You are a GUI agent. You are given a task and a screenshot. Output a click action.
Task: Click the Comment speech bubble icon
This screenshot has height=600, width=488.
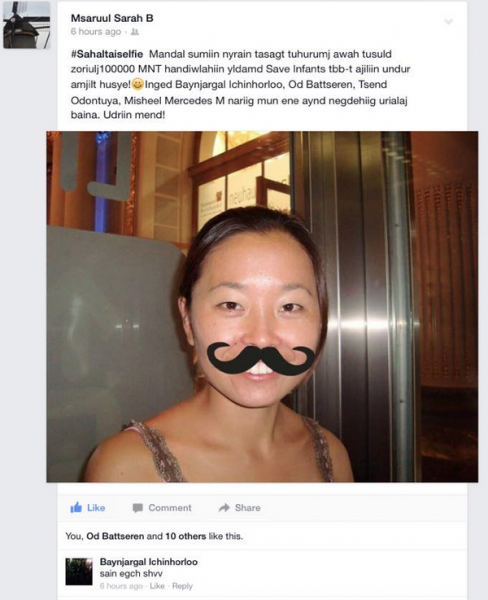137,508
